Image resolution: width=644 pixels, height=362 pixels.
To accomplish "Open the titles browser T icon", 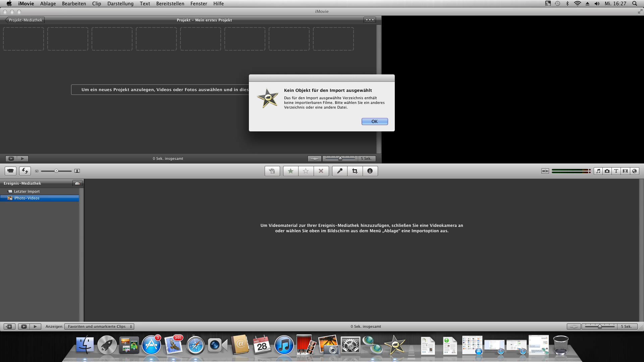I will pyautogui.click(x=616, y=171).
